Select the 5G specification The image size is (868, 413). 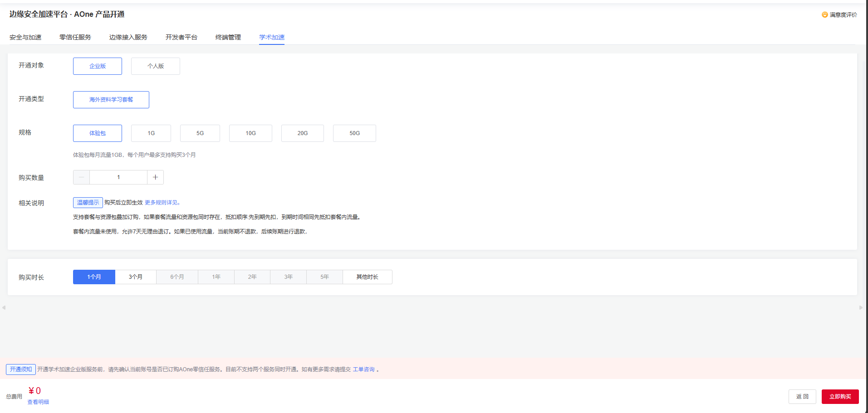tap(200, 133)
